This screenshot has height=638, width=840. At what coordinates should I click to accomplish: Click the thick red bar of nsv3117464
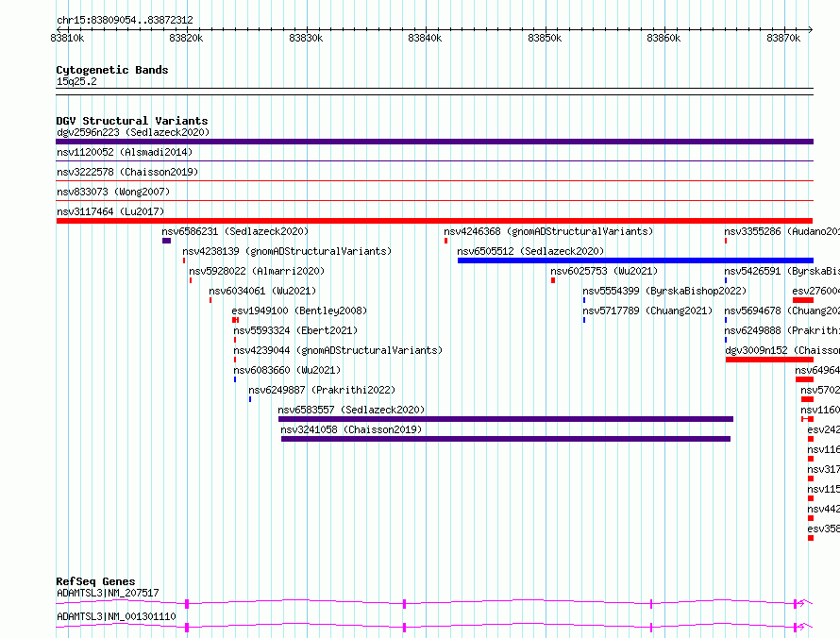click(x=434, y=221)
